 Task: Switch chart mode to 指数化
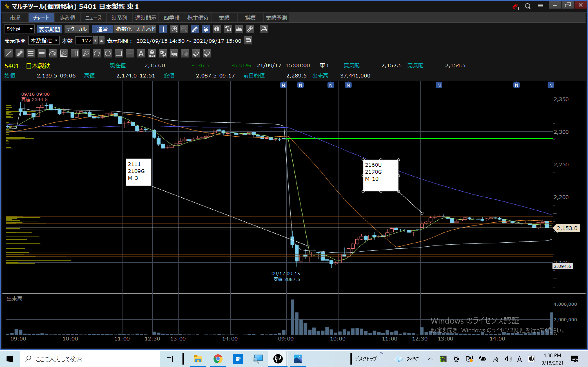click(124, 29)
